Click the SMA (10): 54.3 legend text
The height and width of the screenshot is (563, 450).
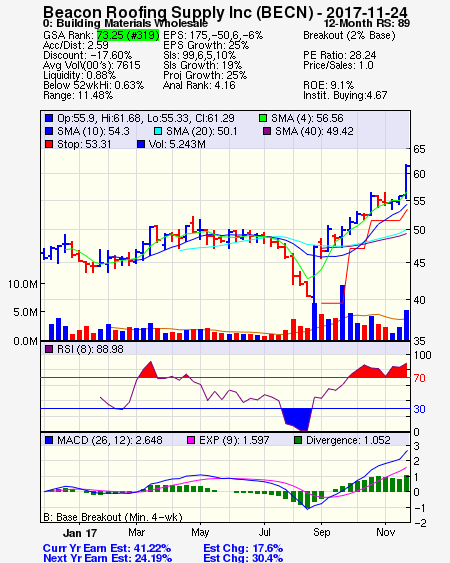[93, 131]
